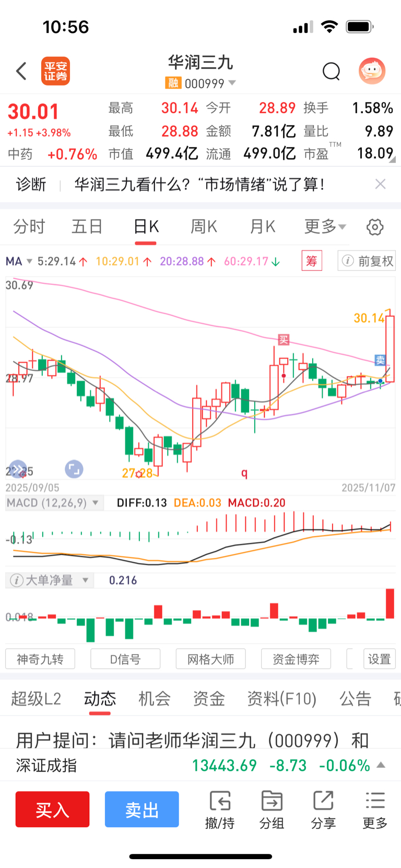Open the Ping An Securities logo

[55, 71]
